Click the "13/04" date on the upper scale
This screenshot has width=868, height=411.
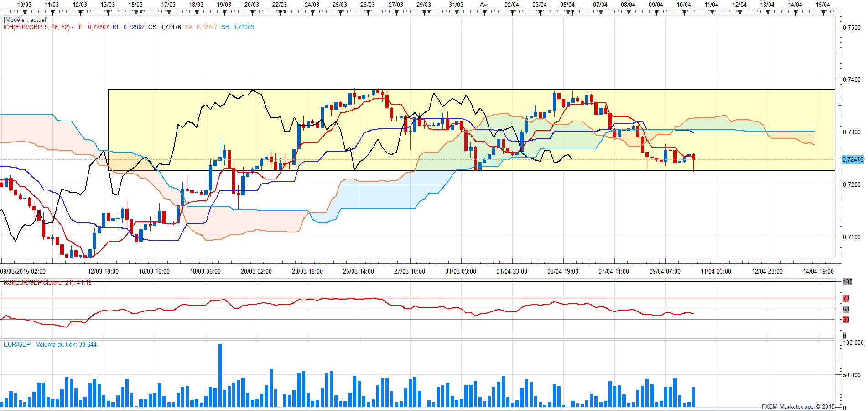767,5
